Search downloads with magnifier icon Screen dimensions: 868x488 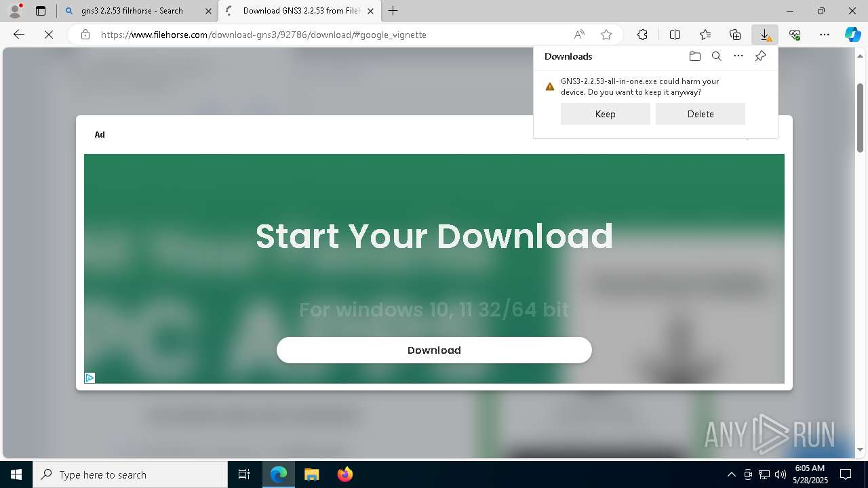(x=716, y=56)
